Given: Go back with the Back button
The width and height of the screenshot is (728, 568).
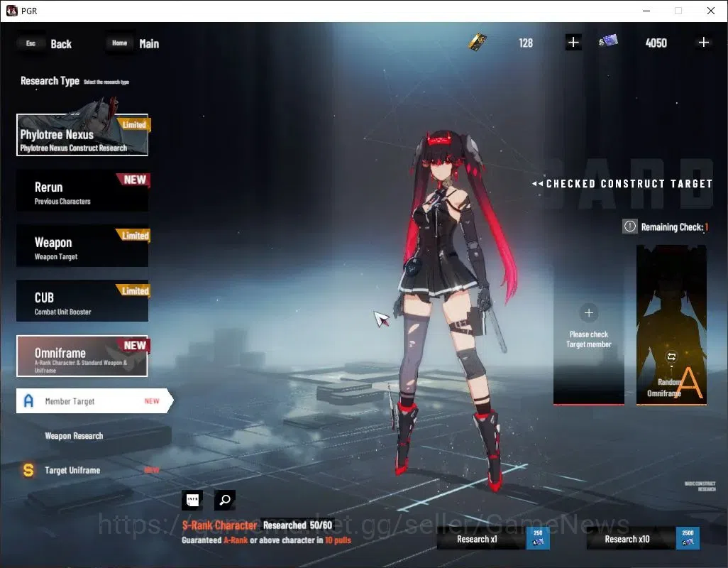Looking at the screenshot, I should click(x=45, y=43).
